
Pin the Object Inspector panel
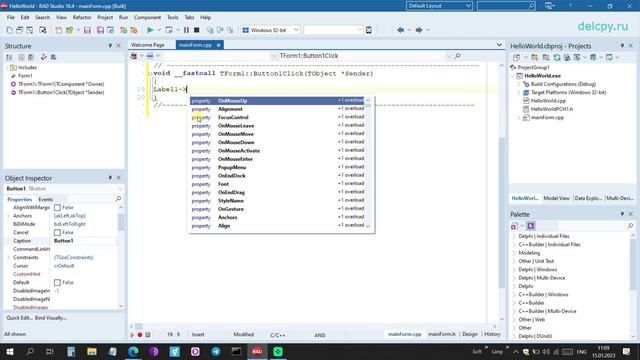(110, 178)
